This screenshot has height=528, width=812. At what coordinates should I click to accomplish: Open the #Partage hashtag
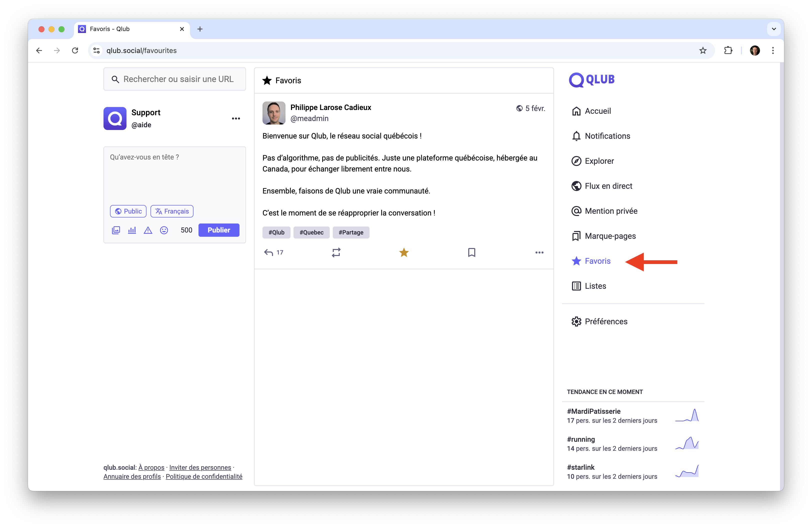click(x=351, y=232)
